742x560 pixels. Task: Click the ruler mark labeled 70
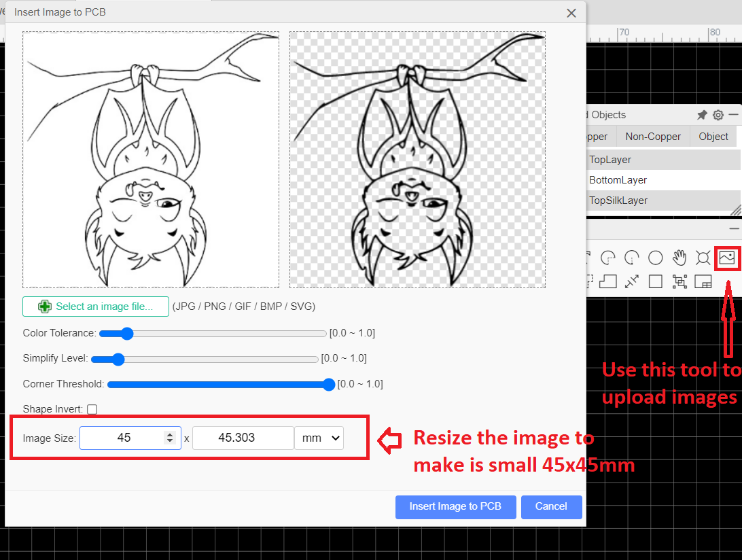[x=624, y=32]
